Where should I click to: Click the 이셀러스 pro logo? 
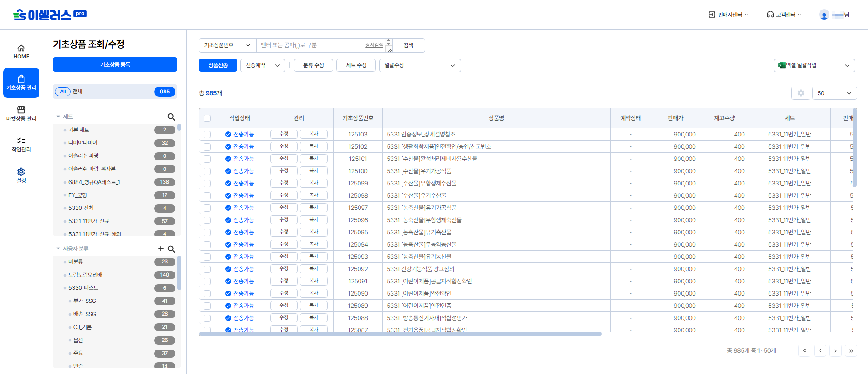pyautogui.click(x=50, y=15)
